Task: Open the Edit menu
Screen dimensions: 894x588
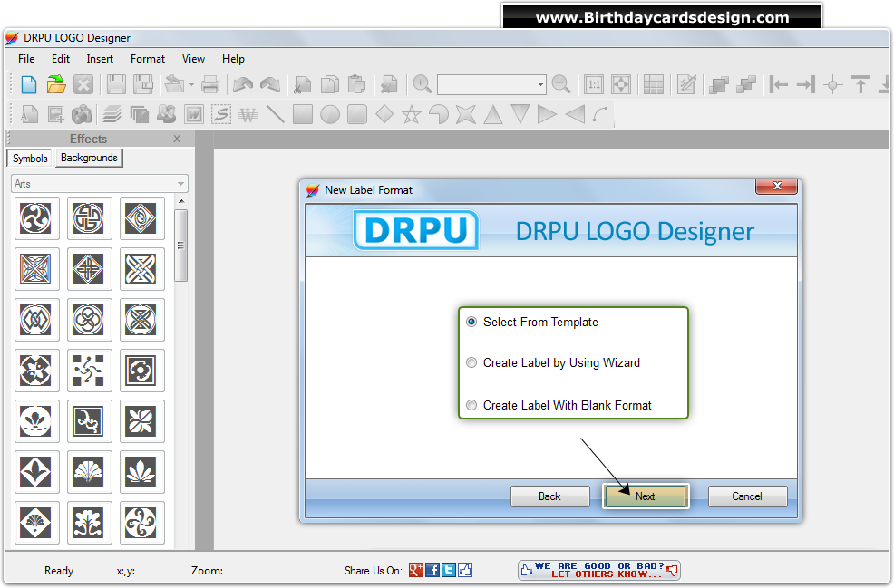Action: coord(61,59)
